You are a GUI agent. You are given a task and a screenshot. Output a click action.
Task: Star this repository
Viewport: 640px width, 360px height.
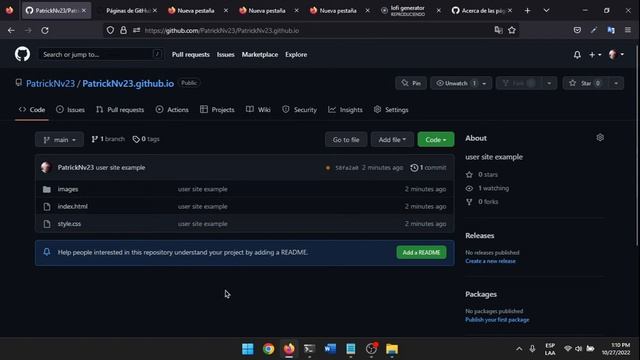point(585,83)
